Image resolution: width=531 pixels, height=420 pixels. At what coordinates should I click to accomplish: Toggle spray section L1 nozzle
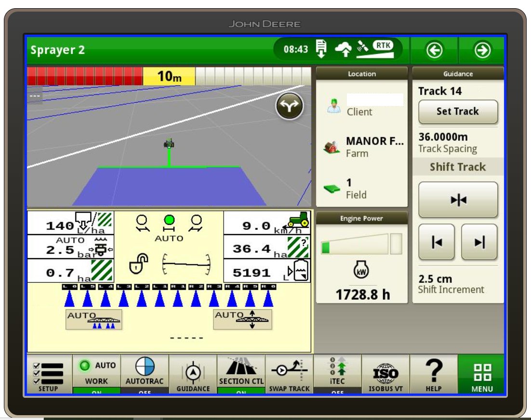pos(160,295)
